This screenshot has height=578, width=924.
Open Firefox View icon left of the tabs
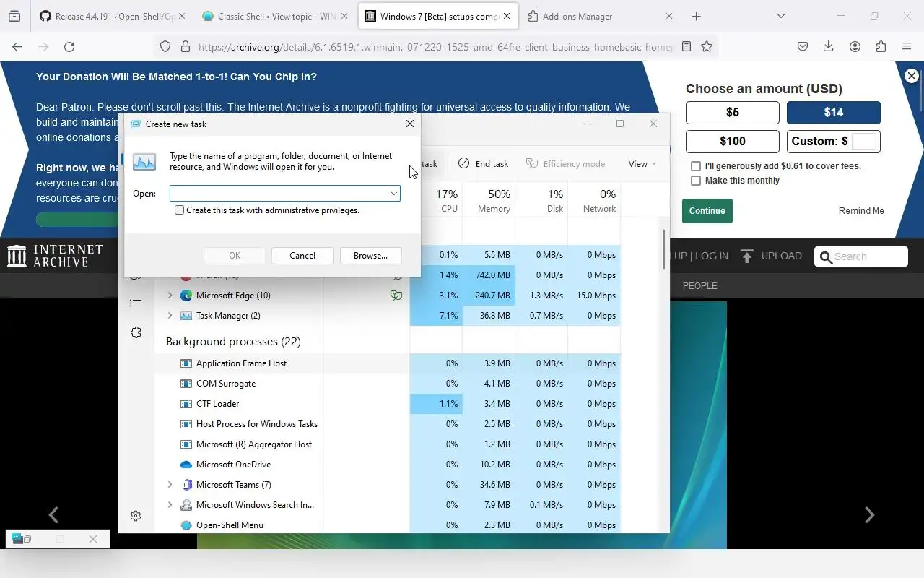coord(14,16)
